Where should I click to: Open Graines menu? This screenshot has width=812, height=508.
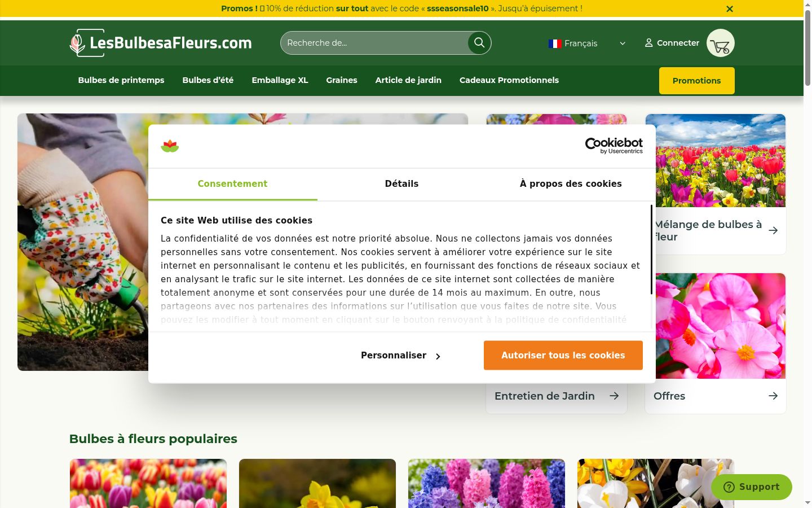tap(342, 80)
